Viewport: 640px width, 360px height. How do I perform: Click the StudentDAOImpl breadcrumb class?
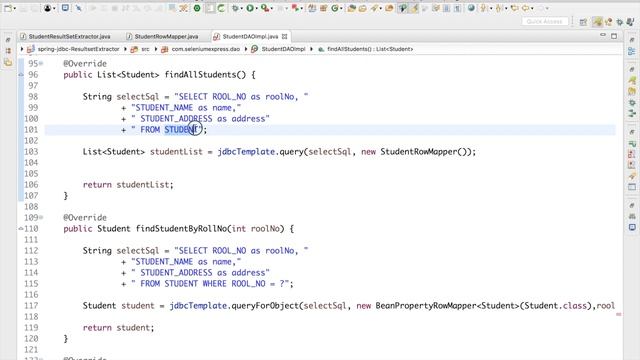click(x=283, y=49)
